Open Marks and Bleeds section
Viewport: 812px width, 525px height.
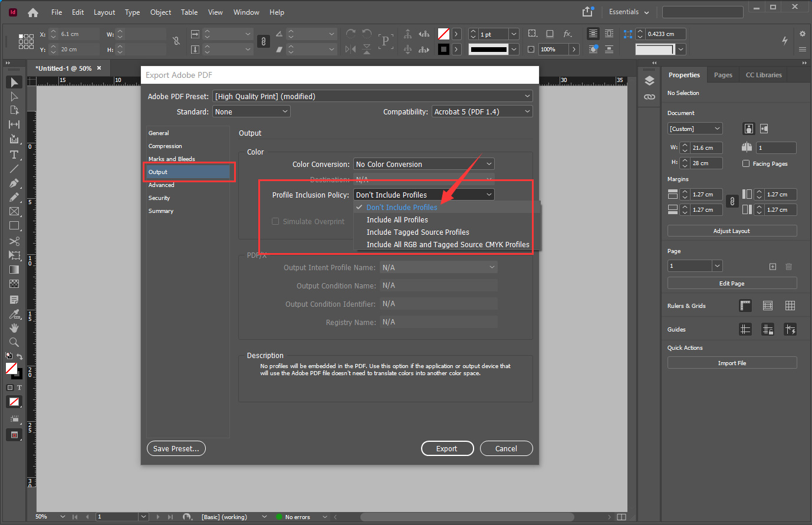click(x=172, y=159)
